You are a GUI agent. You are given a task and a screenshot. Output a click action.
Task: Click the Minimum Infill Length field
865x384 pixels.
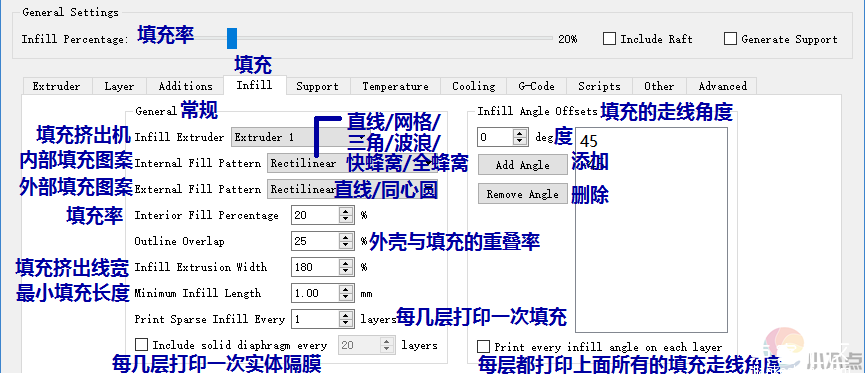point(314,293)
